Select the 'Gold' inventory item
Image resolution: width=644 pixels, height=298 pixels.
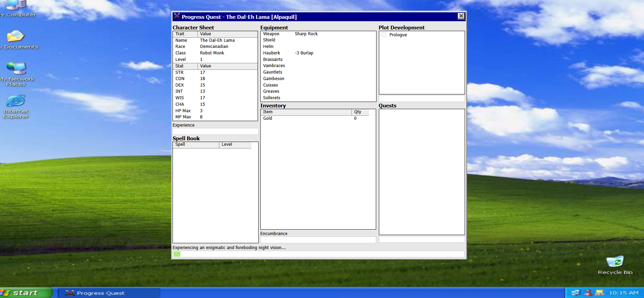tap(268, 118)
